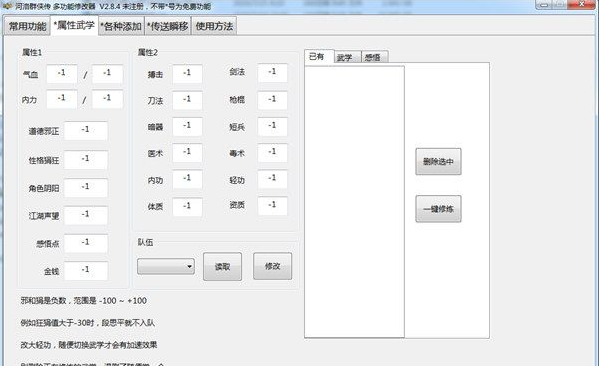This screenshot has height=366, width=599.
Task: Open the 队伍 team dropdown
Action: (166, 266)
